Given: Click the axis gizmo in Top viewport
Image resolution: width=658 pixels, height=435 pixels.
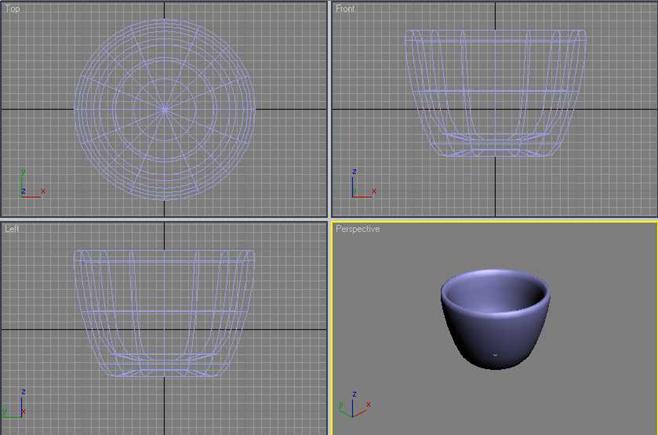Looking at the screenshot, I should pos(27,185).
